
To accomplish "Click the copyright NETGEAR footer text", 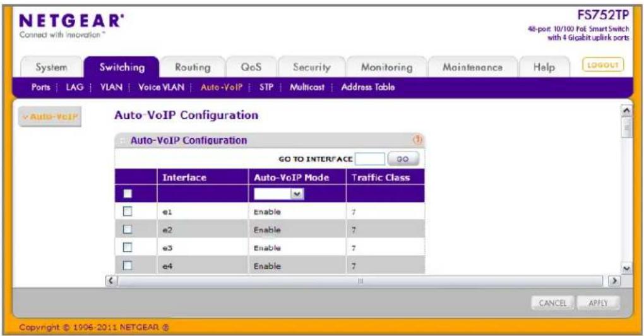I will tap(93, 327).
